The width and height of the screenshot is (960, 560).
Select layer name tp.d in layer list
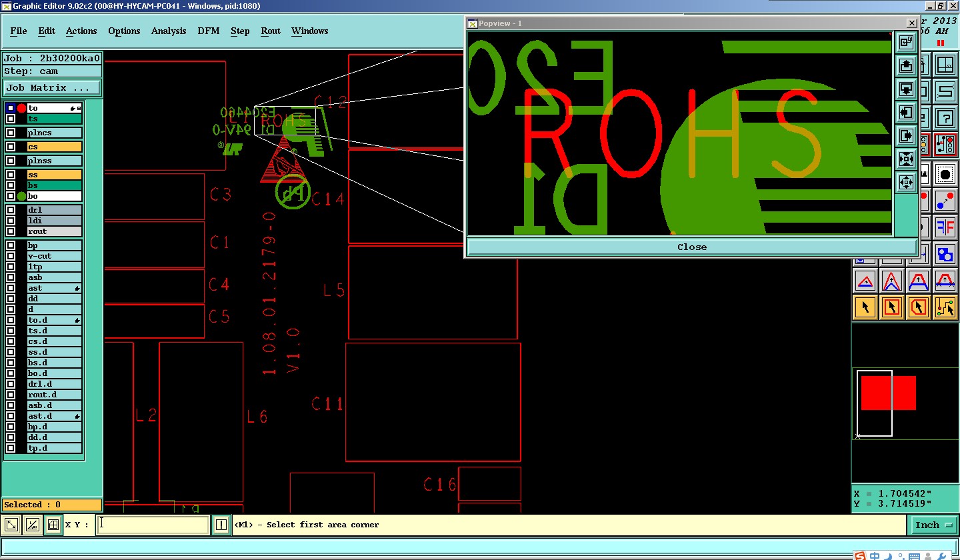(54, 448)
